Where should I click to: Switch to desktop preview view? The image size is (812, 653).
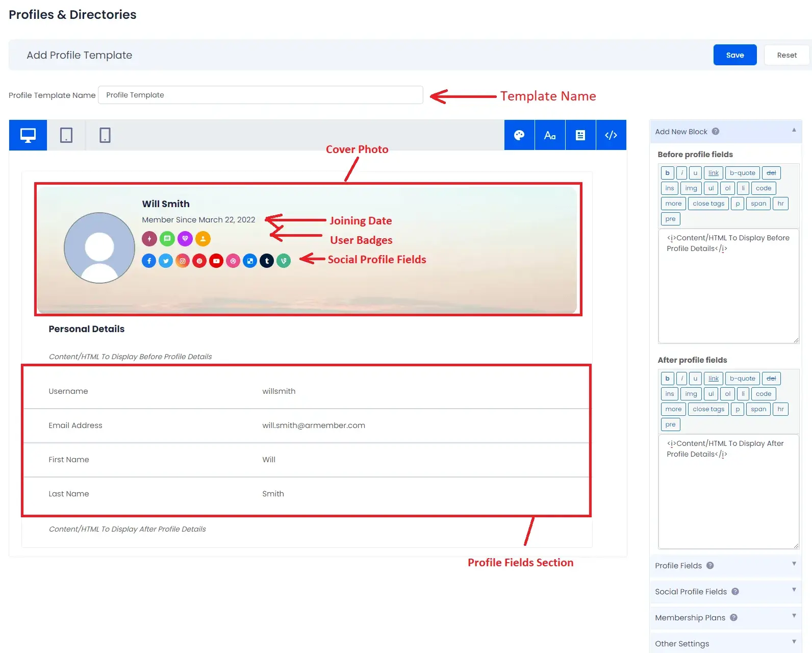28,135
